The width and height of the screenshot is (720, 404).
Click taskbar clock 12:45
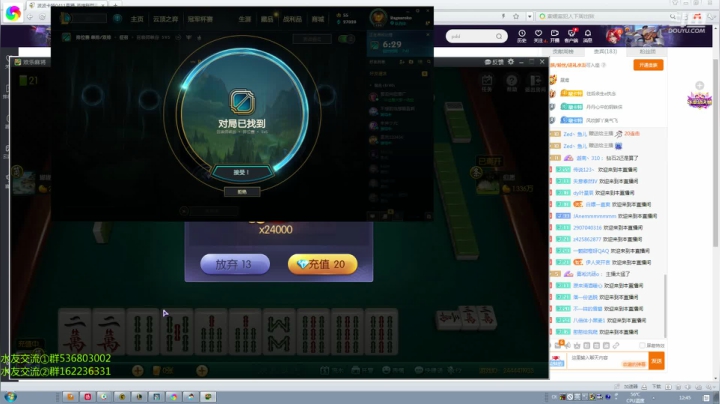point(685,397)
